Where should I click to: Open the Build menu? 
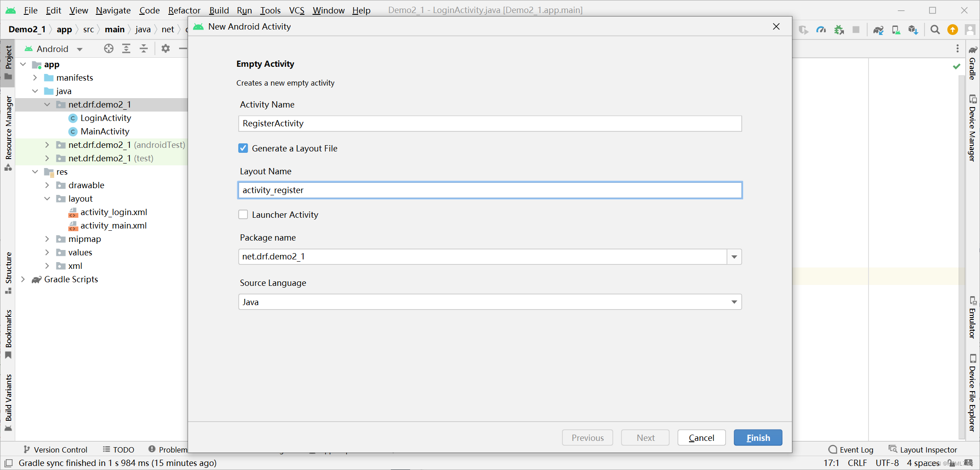(219, 10)
